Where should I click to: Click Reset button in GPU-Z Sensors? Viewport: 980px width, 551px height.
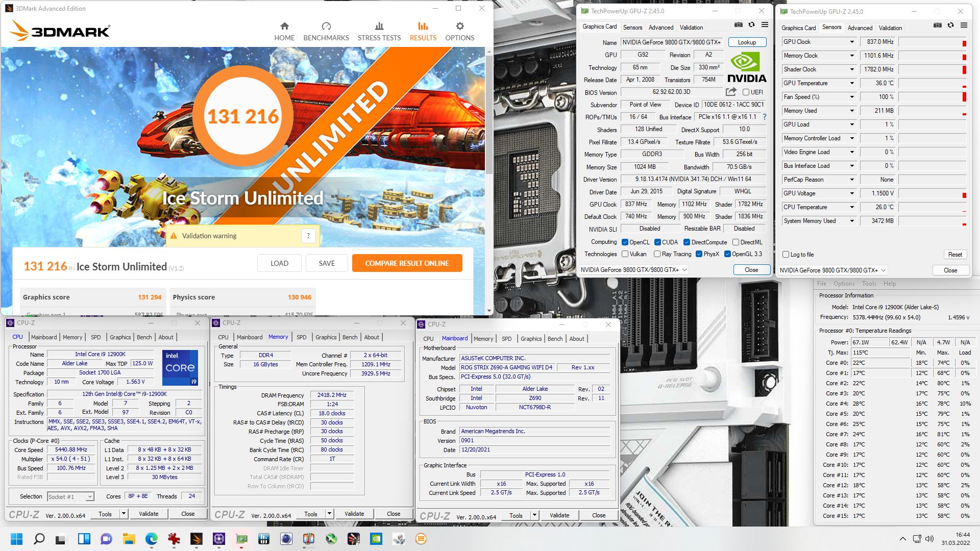click(955, 255)
